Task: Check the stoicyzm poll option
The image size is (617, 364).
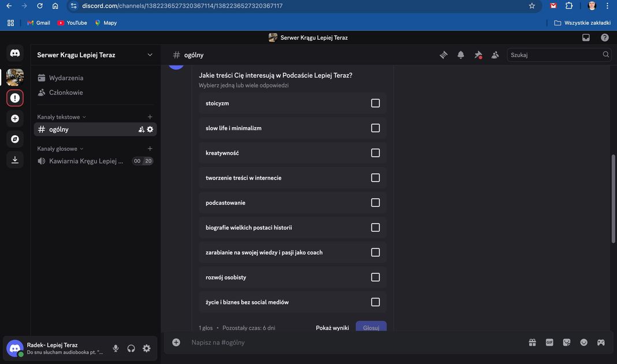Action: (x=376, y=103)
